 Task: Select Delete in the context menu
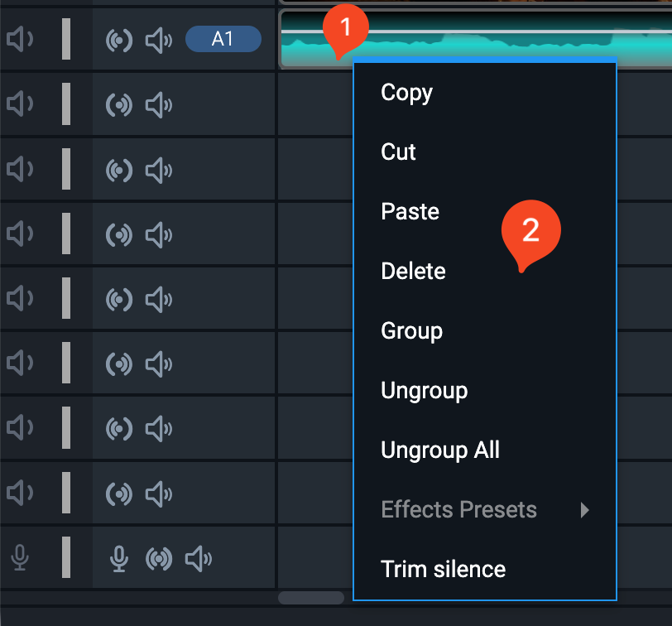pyautogui.click(x=414, y=271)
